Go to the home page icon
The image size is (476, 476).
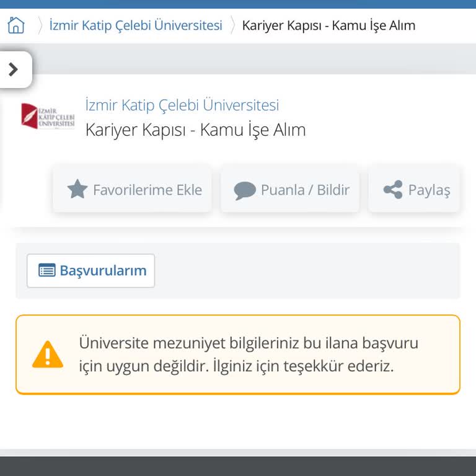pos(15,25)
